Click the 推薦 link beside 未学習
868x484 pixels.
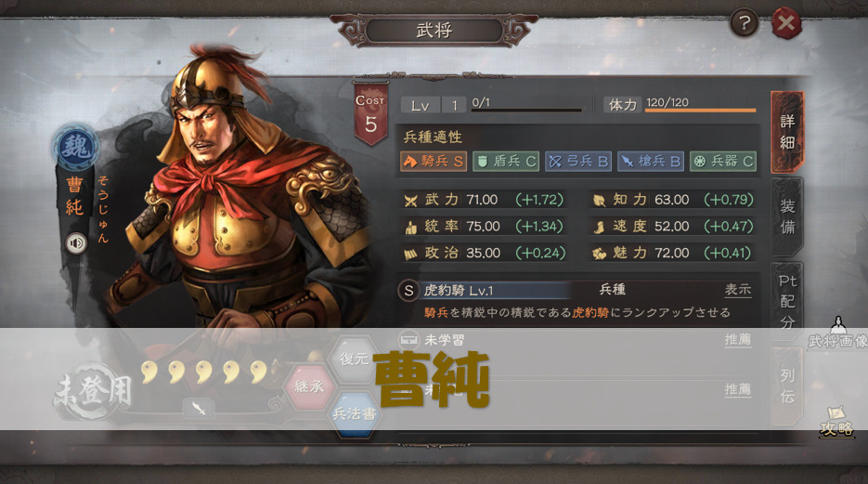click(738, 339)
